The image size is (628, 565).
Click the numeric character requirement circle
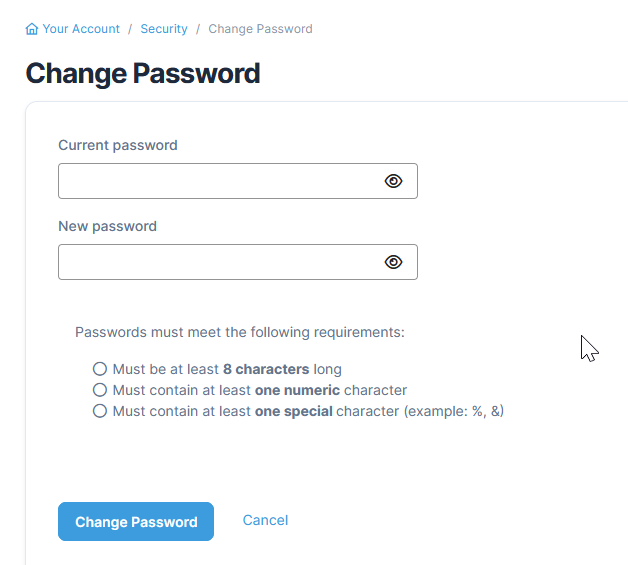pyautogui.click(x=99, y=390)
